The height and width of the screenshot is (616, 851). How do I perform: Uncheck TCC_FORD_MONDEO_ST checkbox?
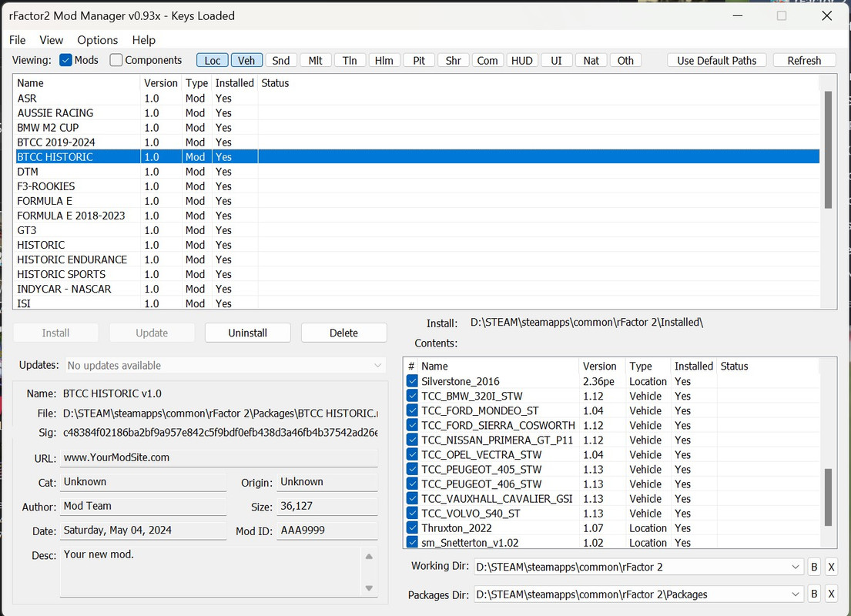coord(412,410)
